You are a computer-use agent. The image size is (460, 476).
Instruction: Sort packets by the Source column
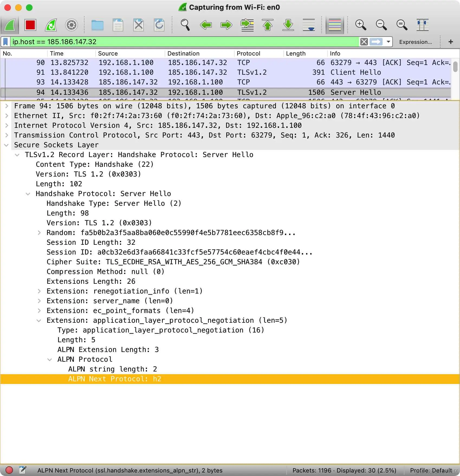coord(130,53)
